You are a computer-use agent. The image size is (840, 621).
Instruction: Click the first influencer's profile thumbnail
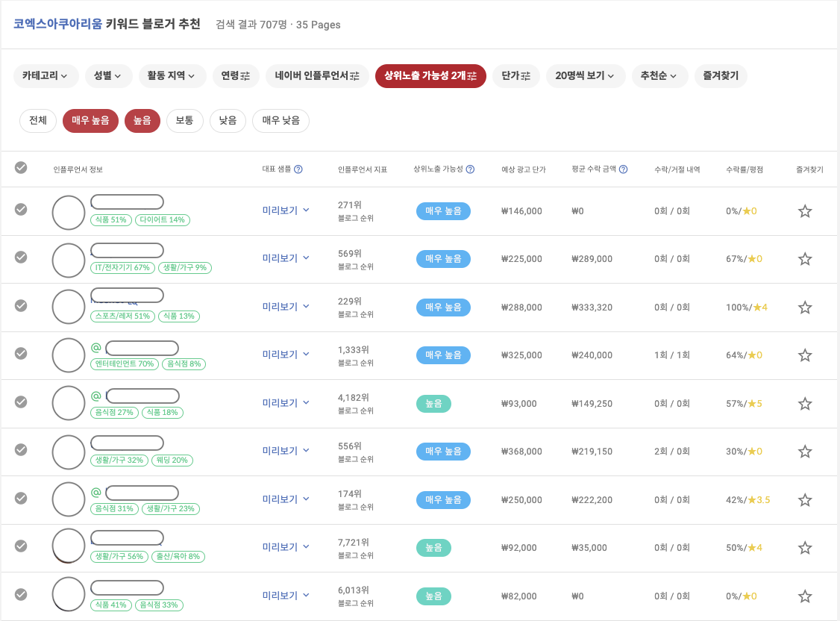point(68,211)
